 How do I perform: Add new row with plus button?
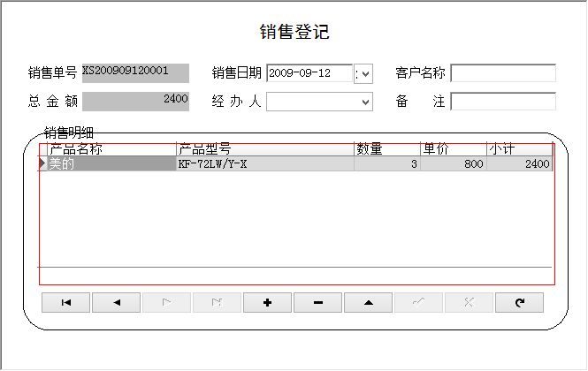pos(267,302)
